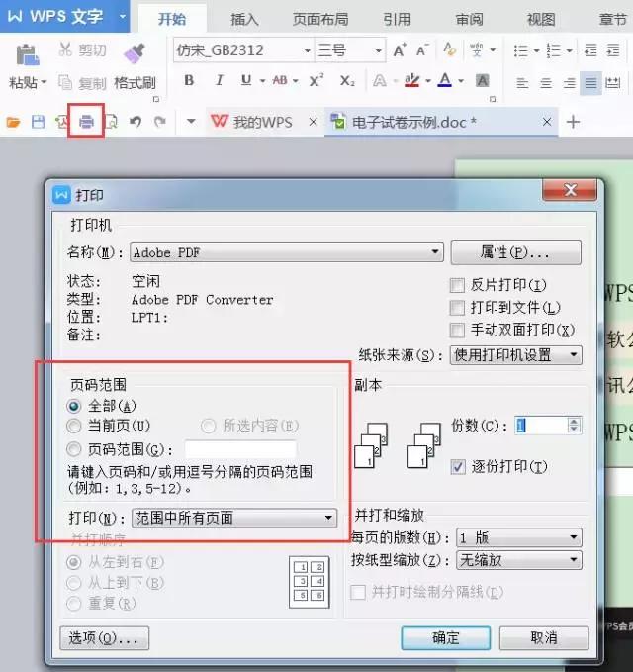Open the font size 三号 dropdown
The image size is (633, 672).
pos(379,51)
